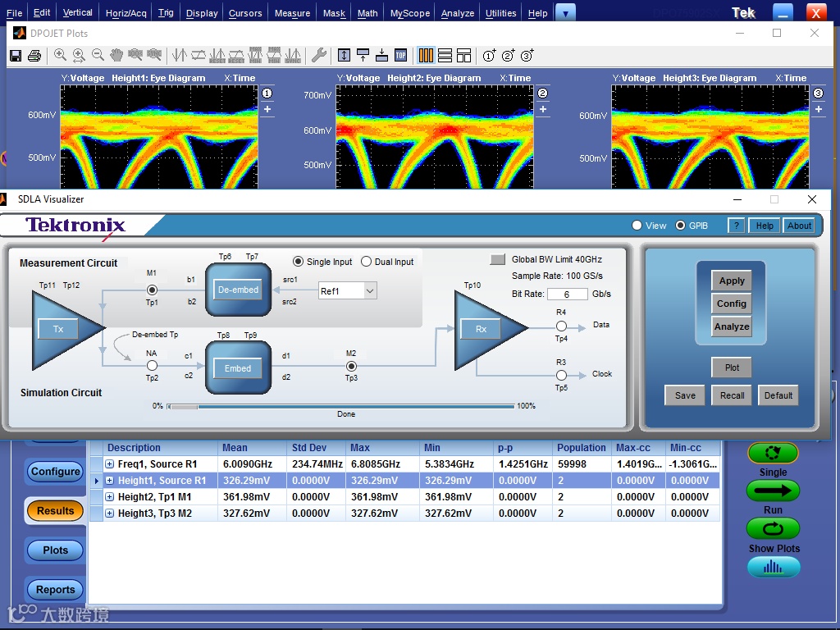
Task: Expand the Freq1, Source R1 row
Action: tap(109, 464)
